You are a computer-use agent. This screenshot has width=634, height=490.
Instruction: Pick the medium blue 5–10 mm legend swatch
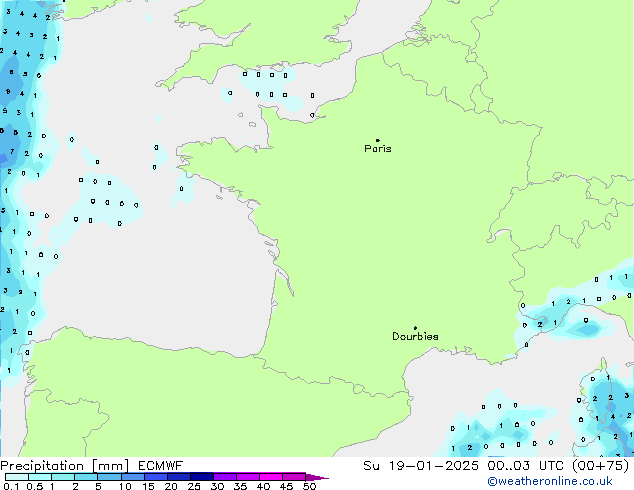111,477
